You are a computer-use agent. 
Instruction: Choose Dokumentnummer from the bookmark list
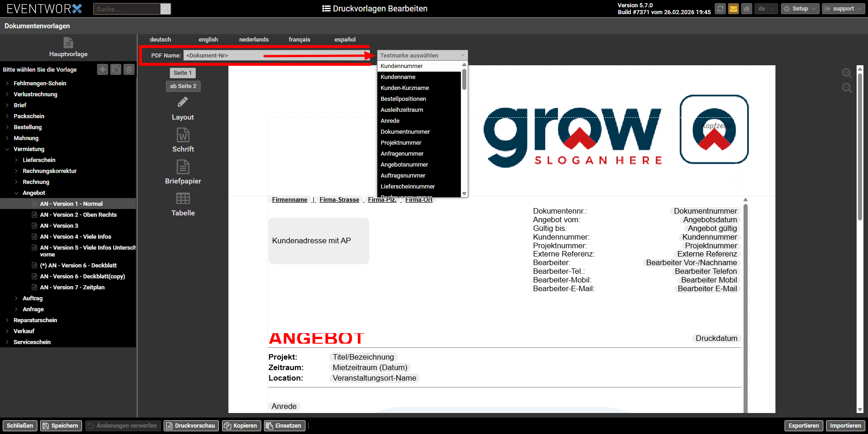tap(405, 132)
